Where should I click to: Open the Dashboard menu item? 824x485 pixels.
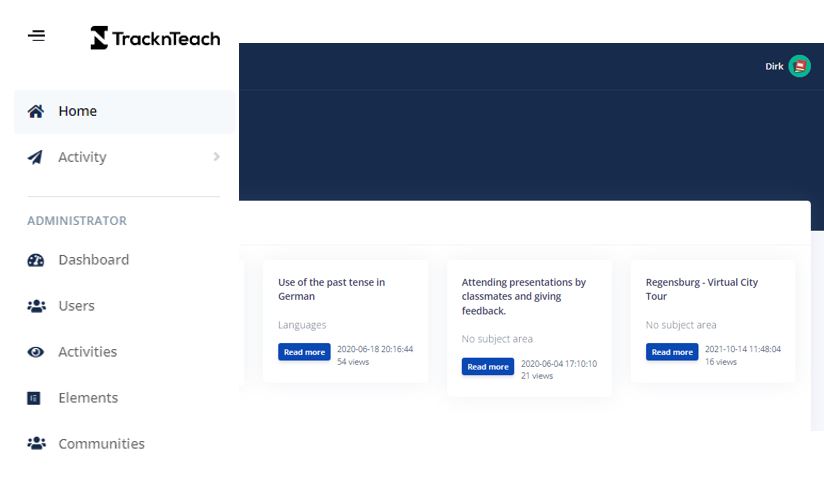coord(93,260)
